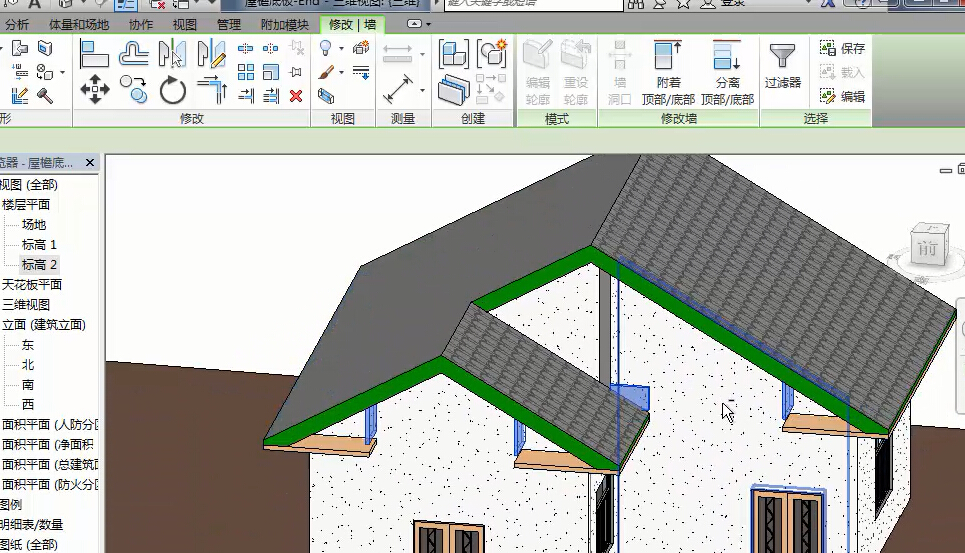Image resolution: width=965 pixels, height=553 pixels.
Task: Open the paint brush dropdown arrow
Action: pos(342,73)
